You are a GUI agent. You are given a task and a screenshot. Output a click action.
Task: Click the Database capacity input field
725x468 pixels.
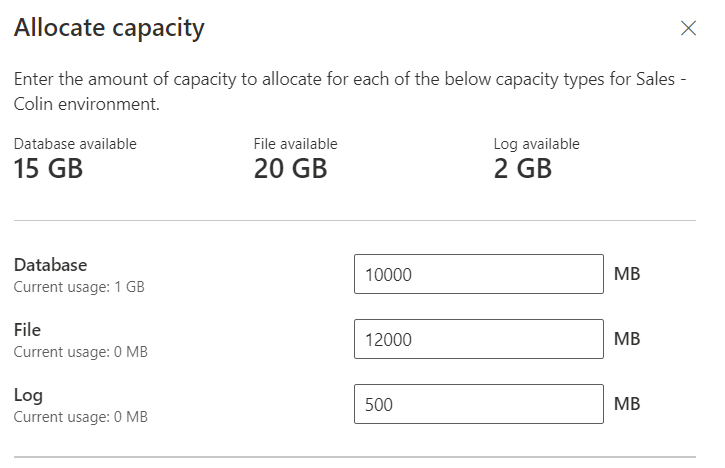tap(478, 274)
